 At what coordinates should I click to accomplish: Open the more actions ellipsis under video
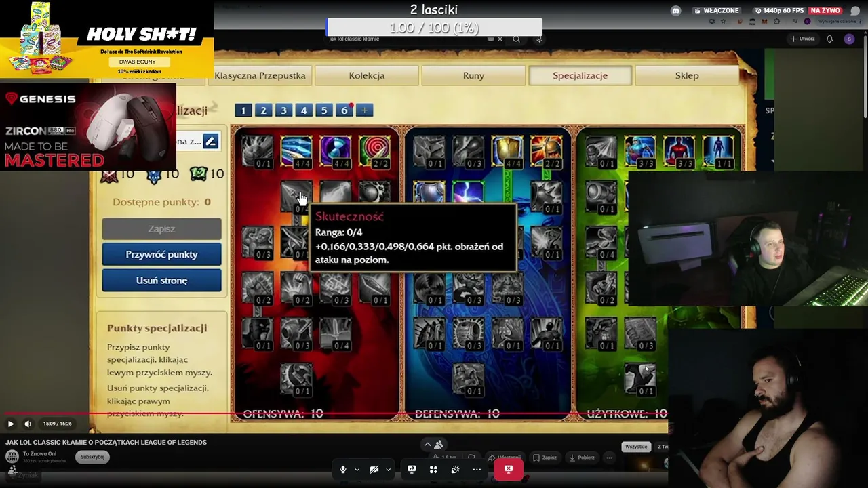coord(609,457)
